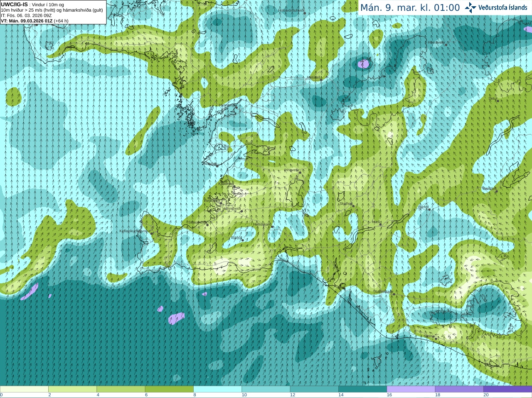532x398 pixels.
Task: Click the Veðurstofa Íslands logo emblem
Action: [470, 7]
